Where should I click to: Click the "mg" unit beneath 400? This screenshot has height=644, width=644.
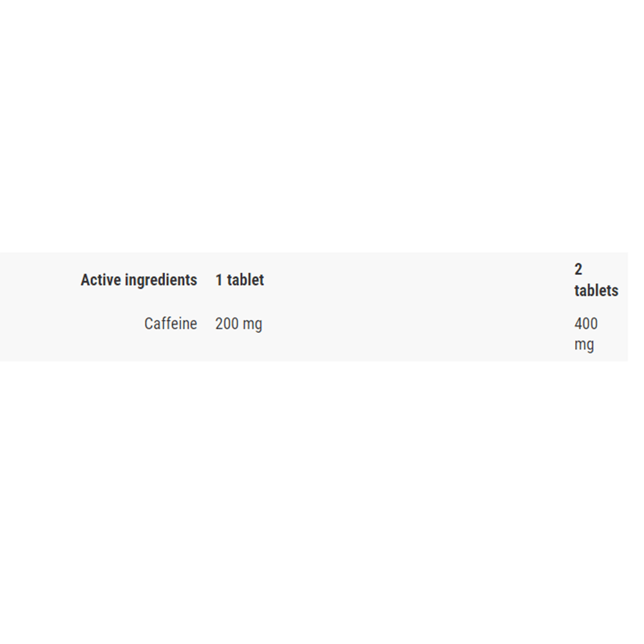click(584, 345)
